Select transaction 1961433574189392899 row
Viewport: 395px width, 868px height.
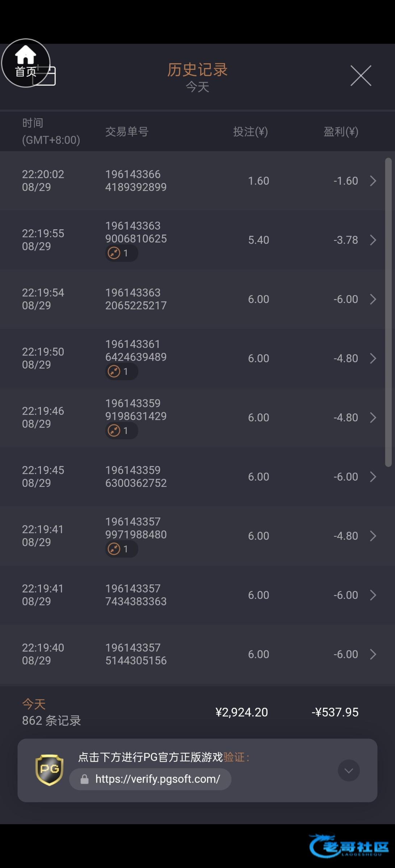coord(136,181)
